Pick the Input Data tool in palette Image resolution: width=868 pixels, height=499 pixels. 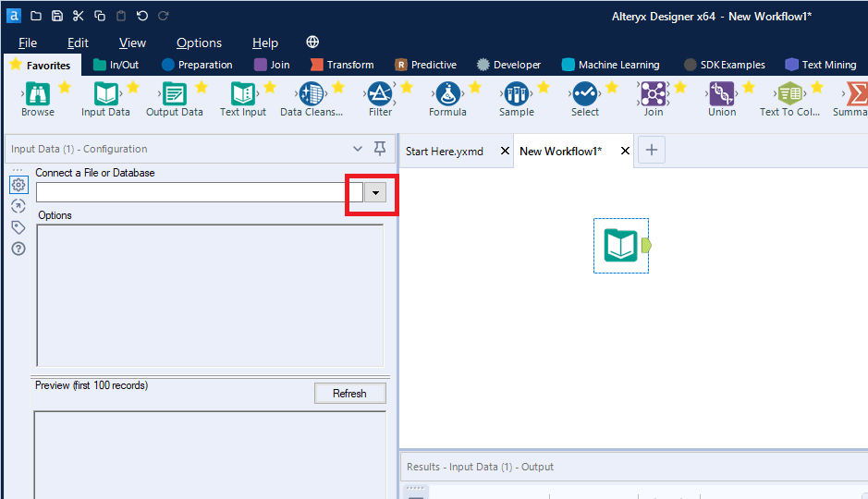(x=105, y=93)
